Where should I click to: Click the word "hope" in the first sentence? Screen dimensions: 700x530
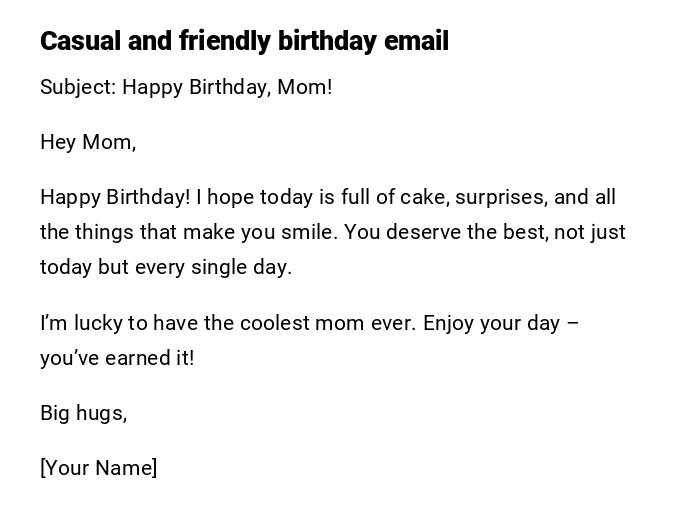tap(233, 197)
